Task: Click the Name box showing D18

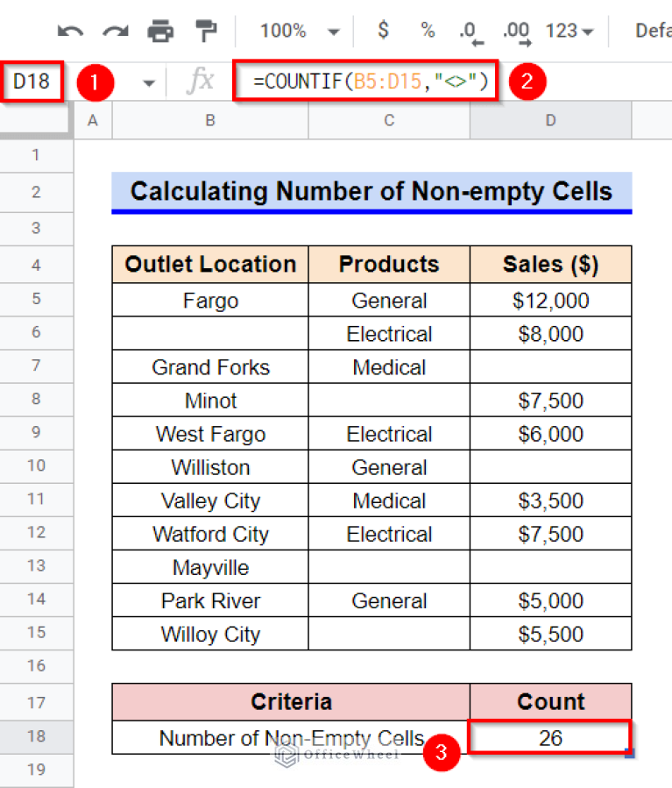Action: coord(32,82)
